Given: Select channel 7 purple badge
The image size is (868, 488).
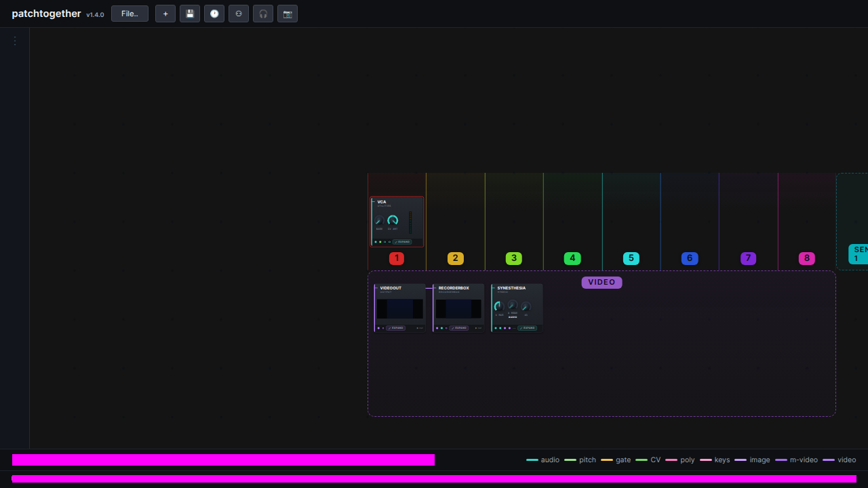Looking at the screenshot, I should click(748, 258).
